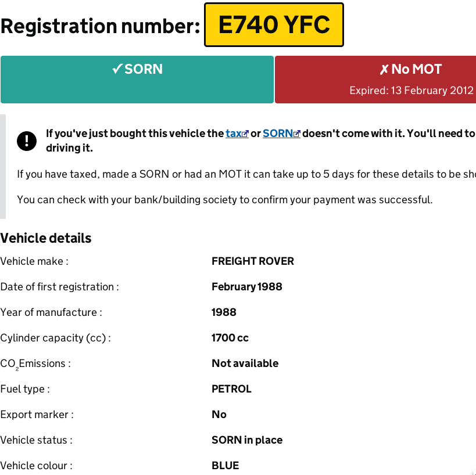Click the CO2 Emissions Not available value
The height and width of the screenshot is (475, 476).
click(245, 364)
